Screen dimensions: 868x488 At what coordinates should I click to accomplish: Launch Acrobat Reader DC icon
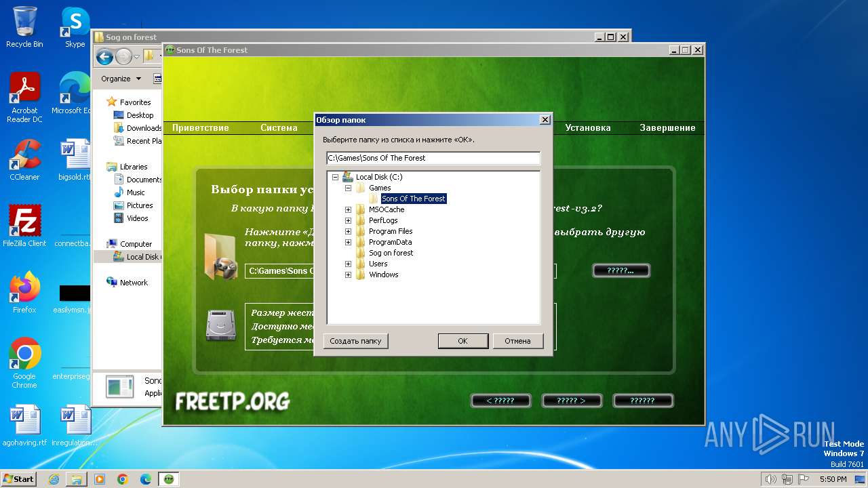coord(24,98)
